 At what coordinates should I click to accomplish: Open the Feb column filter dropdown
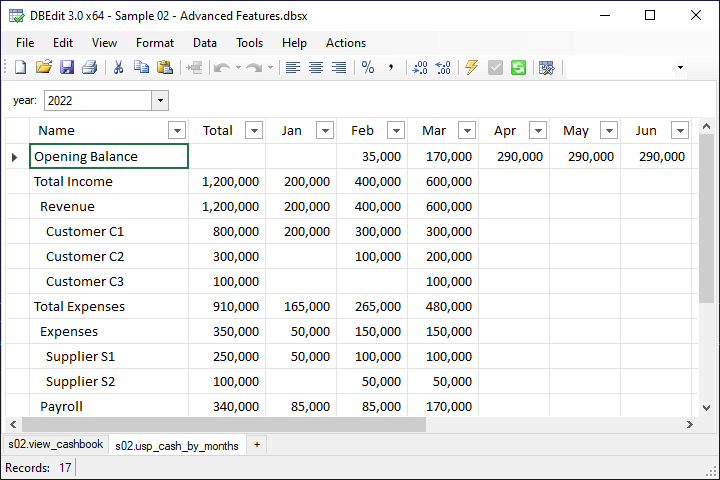396,130
